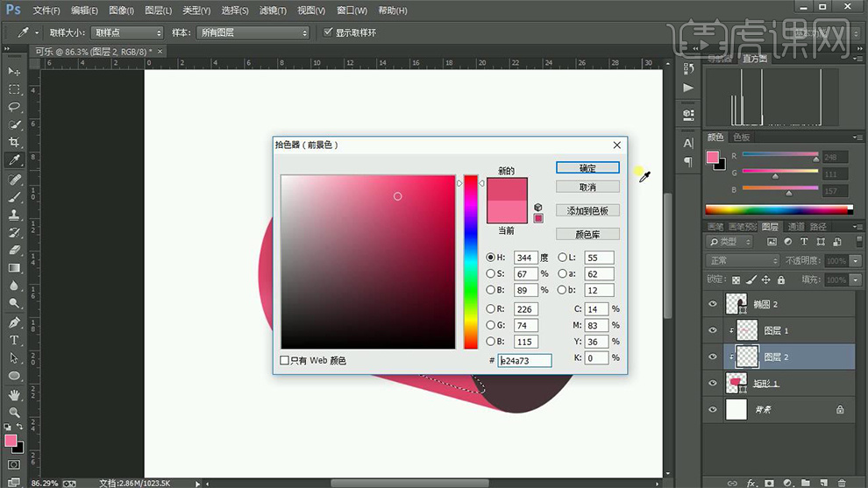
Task: Click the 图层 1 layer thumbnail
Action: pos(747,330)
